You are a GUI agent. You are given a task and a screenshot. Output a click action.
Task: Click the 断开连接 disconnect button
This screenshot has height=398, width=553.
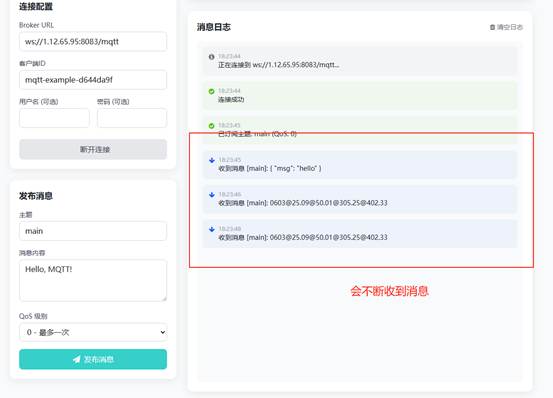click(93, 149)
